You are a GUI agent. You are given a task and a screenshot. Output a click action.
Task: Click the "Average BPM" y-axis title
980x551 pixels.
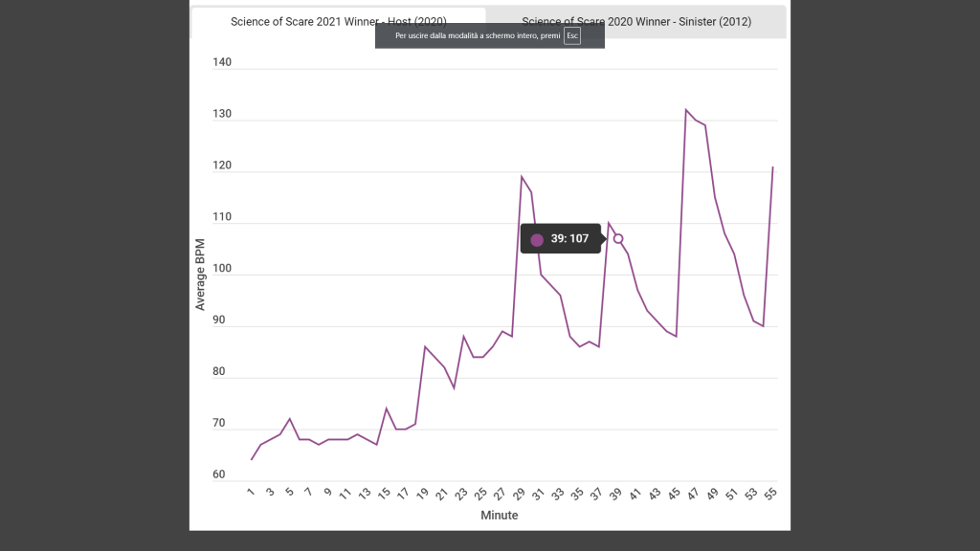coord(201,275)
